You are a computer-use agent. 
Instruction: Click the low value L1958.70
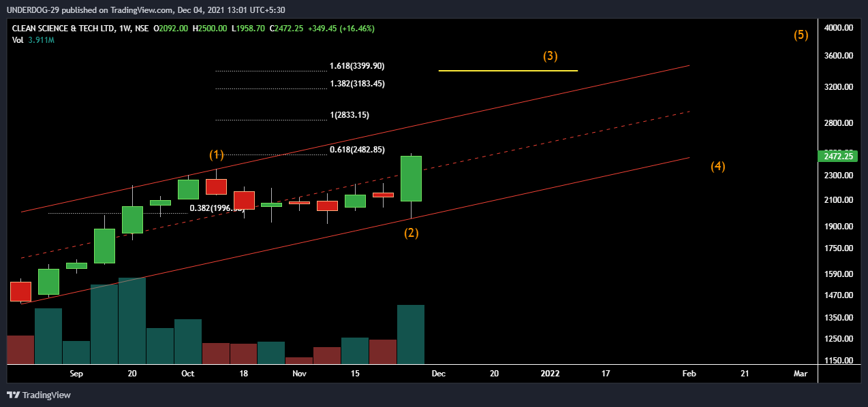249,29
